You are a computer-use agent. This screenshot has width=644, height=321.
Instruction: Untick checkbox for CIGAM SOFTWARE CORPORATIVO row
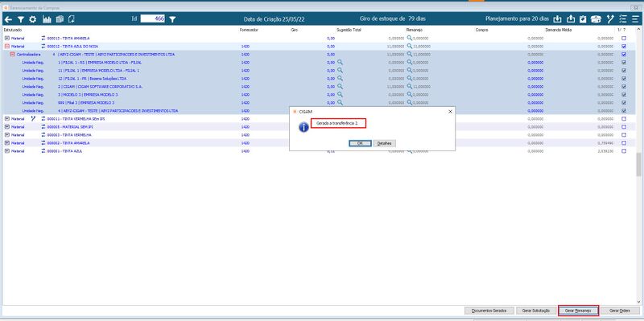[624, 87]
